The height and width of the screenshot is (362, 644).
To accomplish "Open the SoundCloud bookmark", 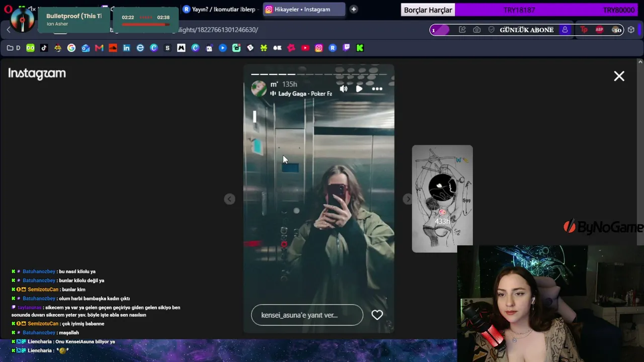I will pyautogui.click(x=113, y=48).
